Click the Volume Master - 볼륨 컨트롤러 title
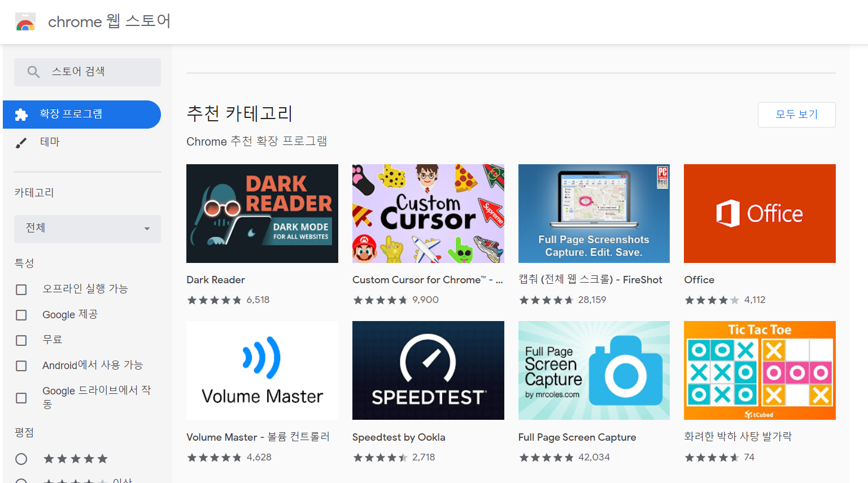Screen dimensions: 868x483 [x=258, y=437]
